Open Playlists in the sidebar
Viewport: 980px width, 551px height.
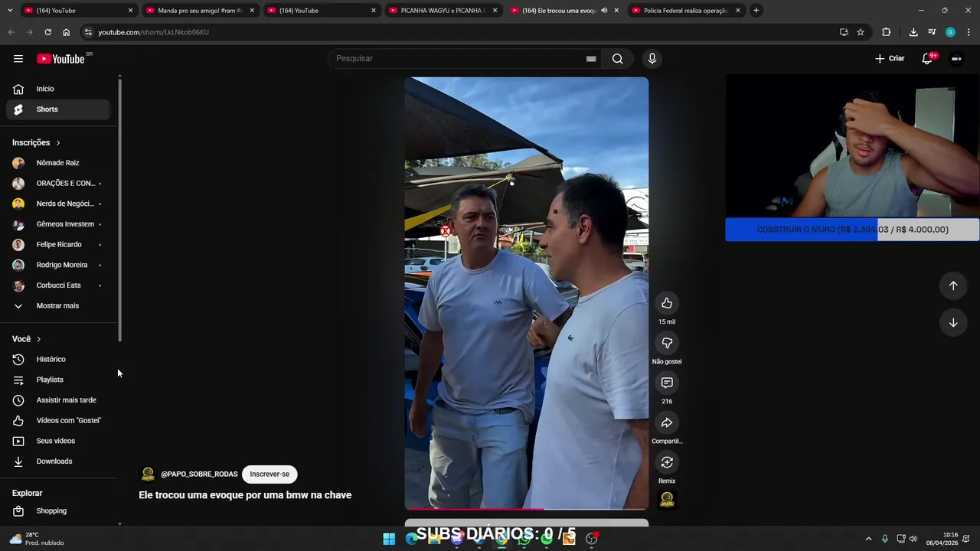pyautogui.click(x=57, y=380)
